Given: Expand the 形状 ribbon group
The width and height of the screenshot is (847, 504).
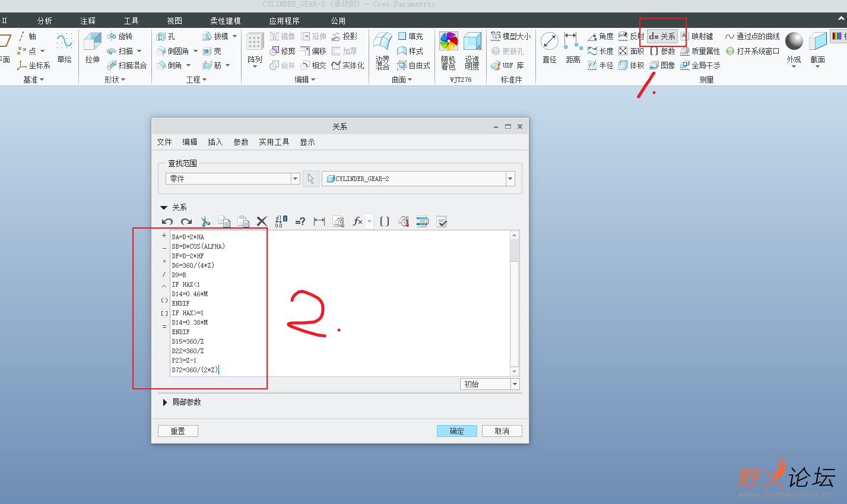Looking at the screenshot, I should (115, 80).
